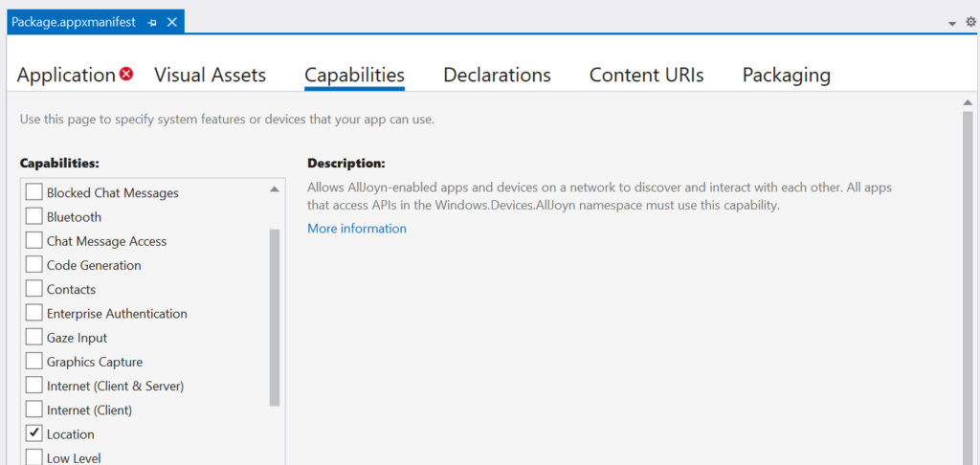Click the capabilities list scrollbar thumb
The image size is (980, 465).
[275, 316]
